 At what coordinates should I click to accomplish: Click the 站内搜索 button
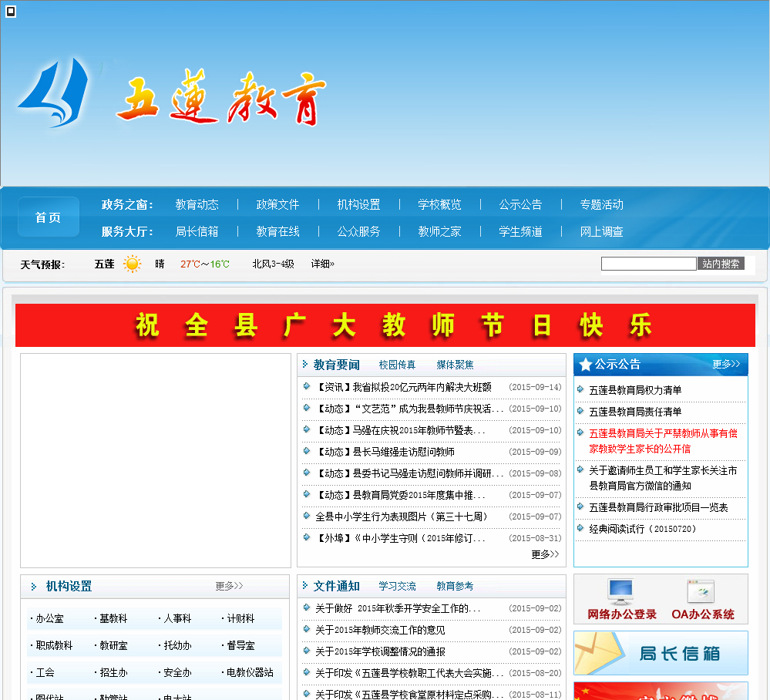[721, 264]
